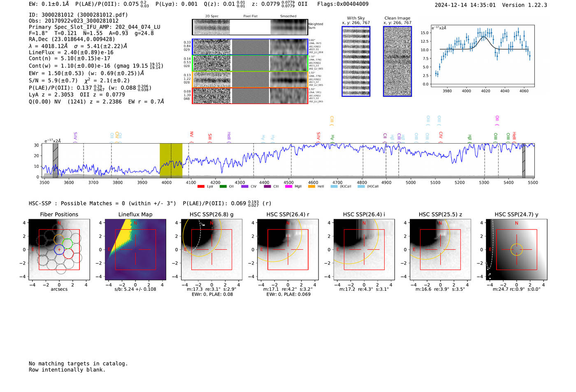Click the EWr = 1.50(±0.53) line
The image size is (576, 392).
tap(86, 73)
